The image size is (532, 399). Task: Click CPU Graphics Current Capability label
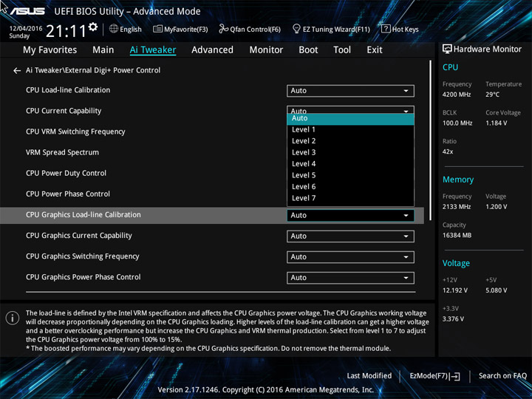[x=79, y=236]
